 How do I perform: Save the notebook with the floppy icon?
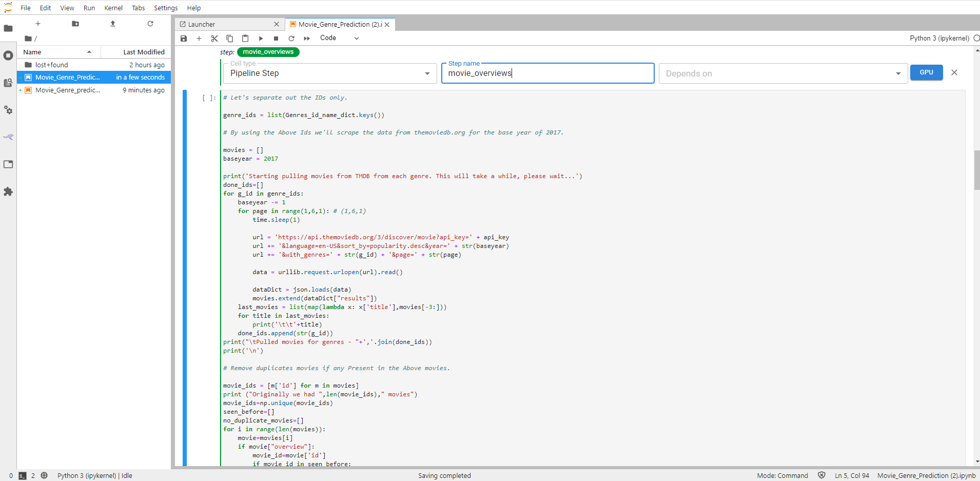[184, 39]
